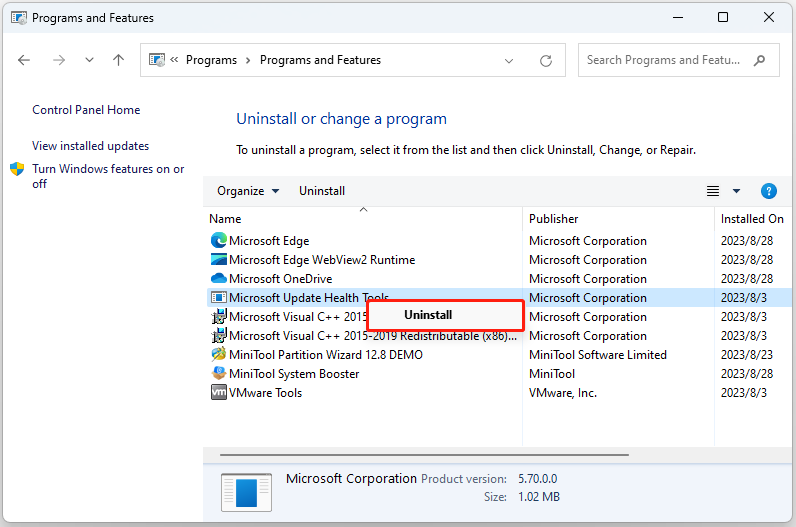Sort by the Installed On column header

coord(753,218)
